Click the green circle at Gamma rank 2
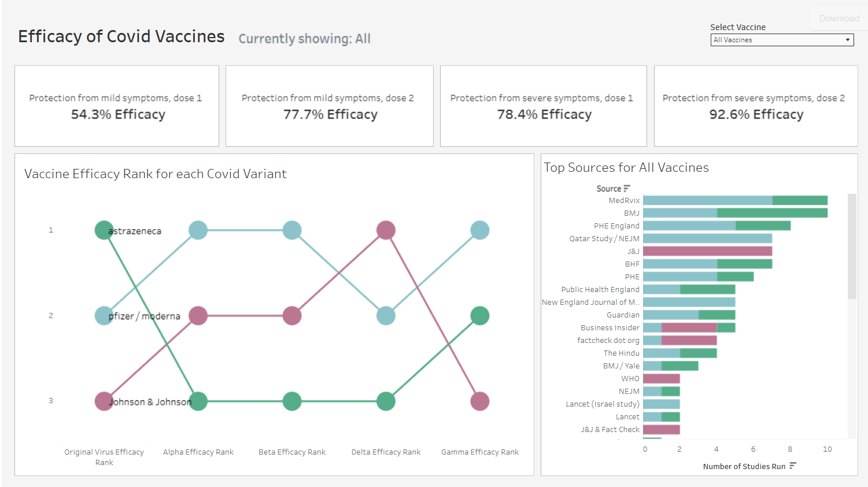868x487 pixels. pyautogui.click(x=479, y=316)
